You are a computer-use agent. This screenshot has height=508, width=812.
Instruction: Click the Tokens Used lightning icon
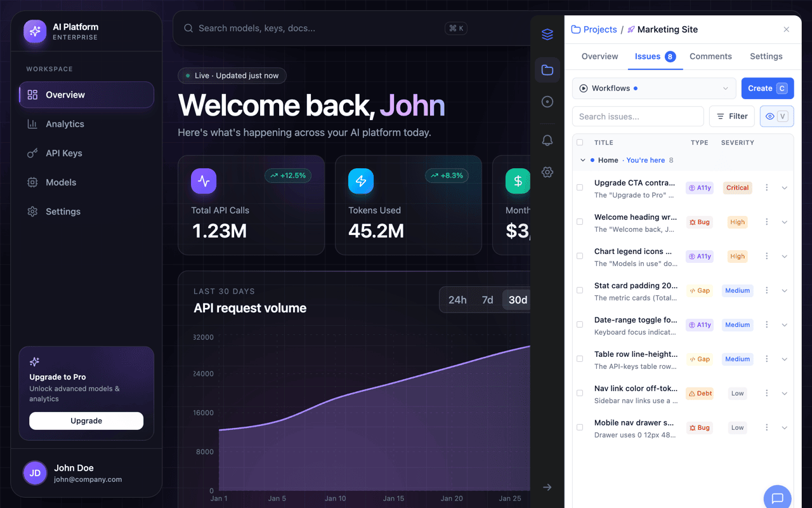(x=361, y=181)
